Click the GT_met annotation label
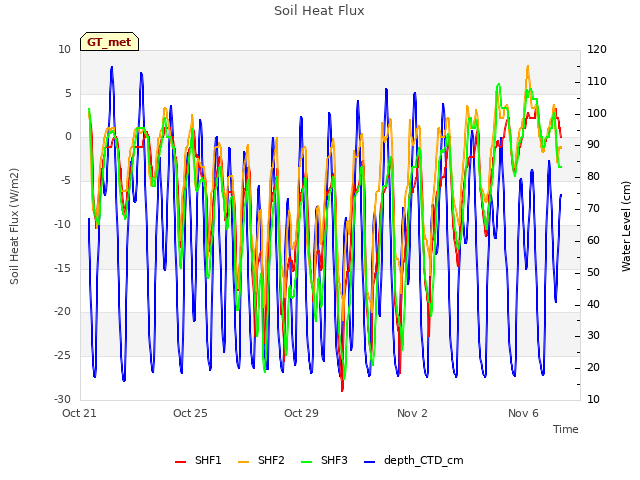Viewport: 640px width, 480px height. (109, 42)
